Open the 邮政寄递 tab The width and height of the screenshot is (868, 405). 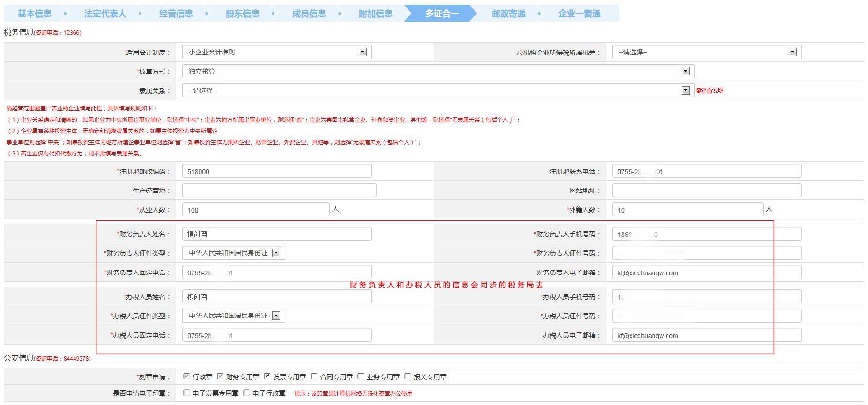click(508, 14)
